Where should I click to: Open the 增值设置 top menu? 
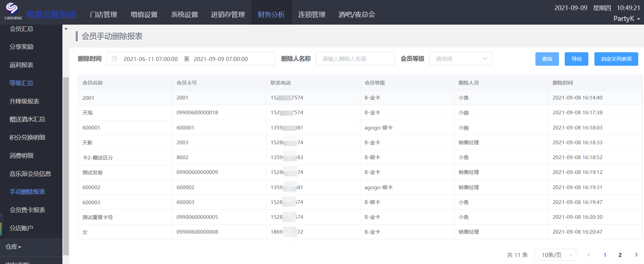coord(144,14)
